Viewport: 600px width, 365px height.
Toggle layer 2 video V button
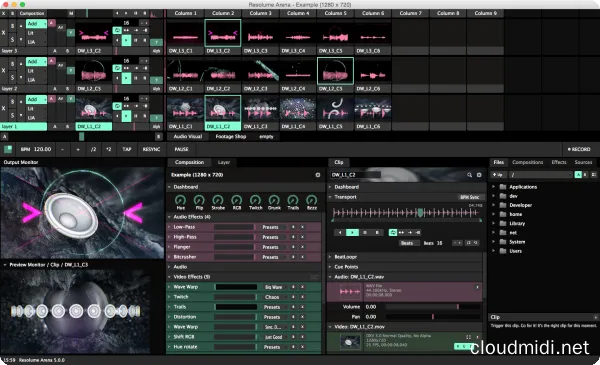(x=70, y=70)
